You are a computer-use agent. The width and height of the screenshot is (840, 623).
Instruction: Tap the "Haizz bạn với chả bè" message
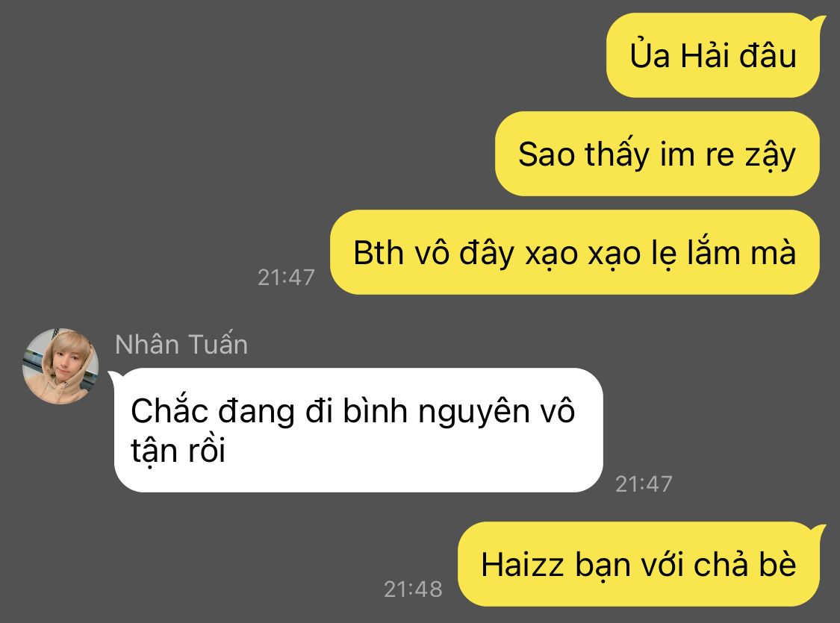(x=638, y=564)
